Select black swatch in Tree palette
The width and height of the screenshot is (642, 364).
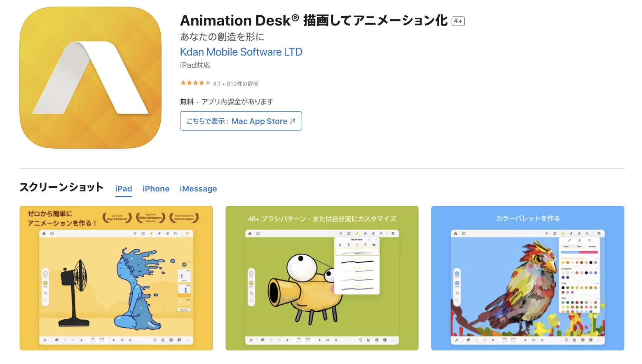563,288
